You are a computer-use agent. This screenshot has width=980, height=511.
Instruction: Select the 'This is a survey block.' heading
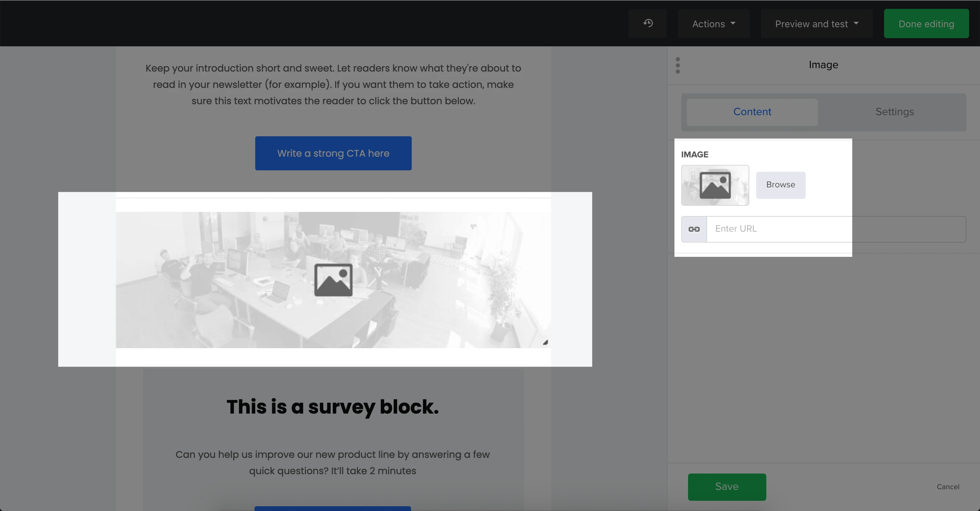[332, 407]
